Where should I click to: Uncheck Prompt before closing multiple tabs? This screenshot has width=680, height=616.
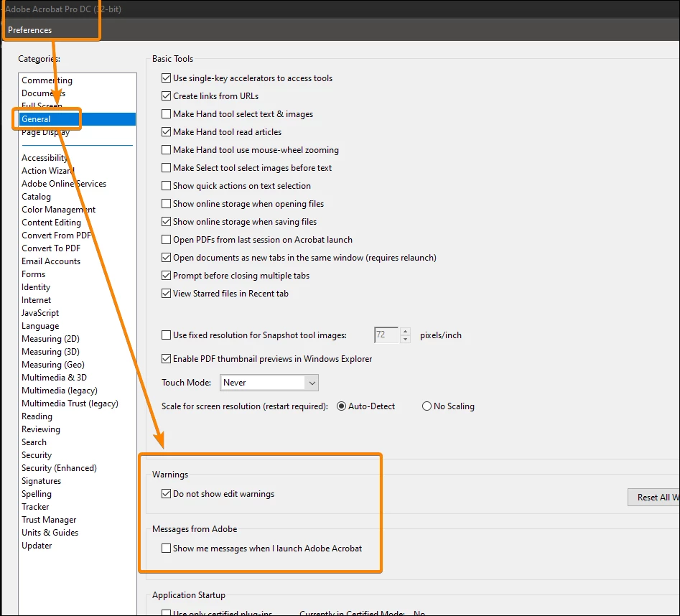click(166, 276)
